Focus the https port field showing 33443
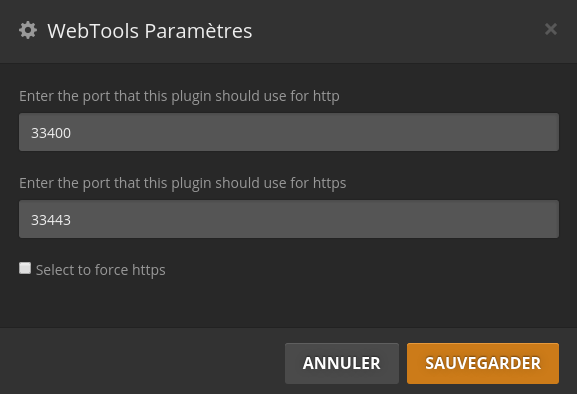 click(289, 219)
